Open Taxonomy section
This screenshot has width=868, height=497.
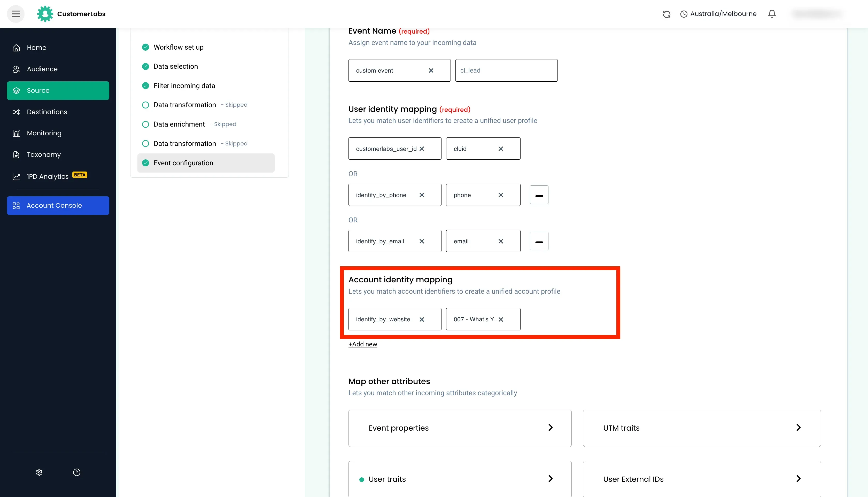[58, 155]
